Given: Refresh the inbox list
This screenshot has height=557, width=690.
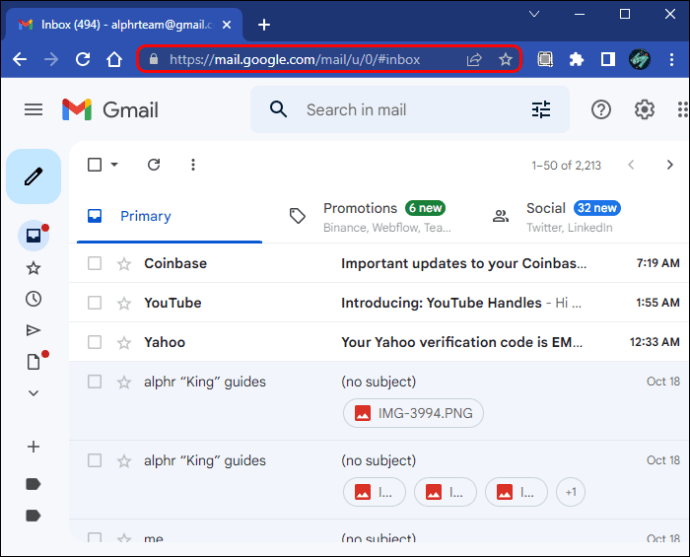Looking at the screenshot, I should point(154,165).
